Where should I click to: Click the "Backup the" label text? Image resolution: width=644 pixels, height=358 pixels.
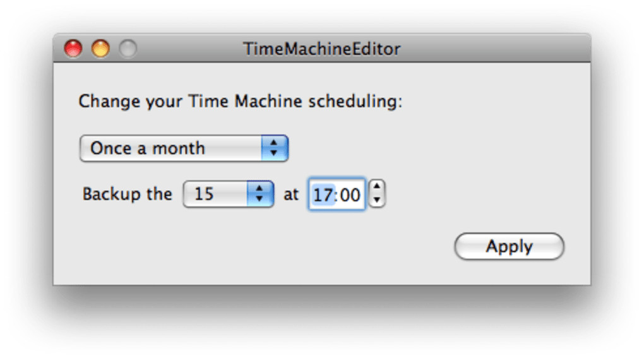[x=127, y=194]
